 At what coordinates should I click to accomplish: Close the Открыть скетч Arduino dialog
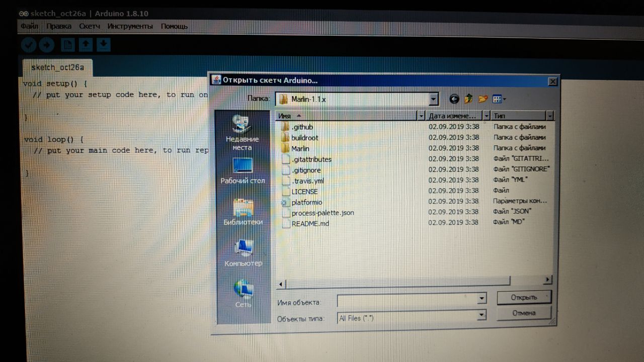click(552, 81)
